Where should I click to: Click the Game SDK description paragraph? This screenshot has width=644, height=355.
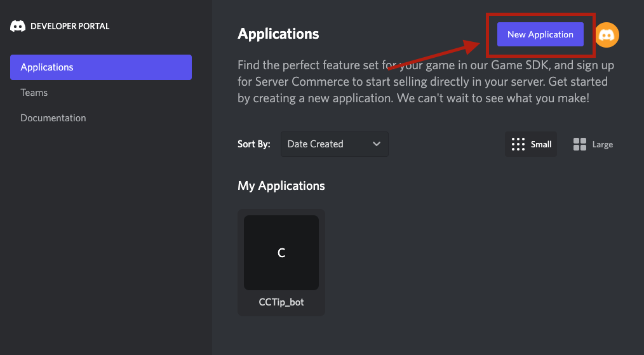click(426, 82)
